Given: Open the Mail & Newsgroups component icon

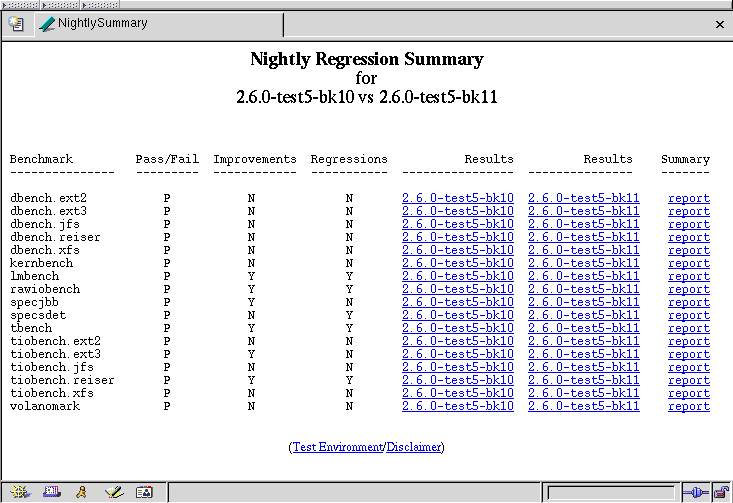Looking at the screenshot, I should pyautogui.click(x=50, y=492).
